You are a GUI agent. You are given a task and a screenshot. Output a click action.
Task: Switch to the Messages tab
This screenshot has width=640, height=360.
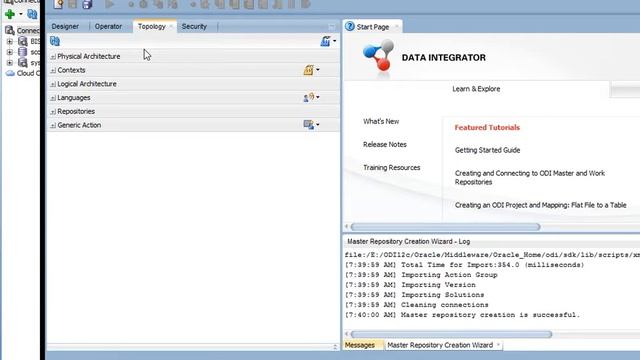[x=360, y=345]
